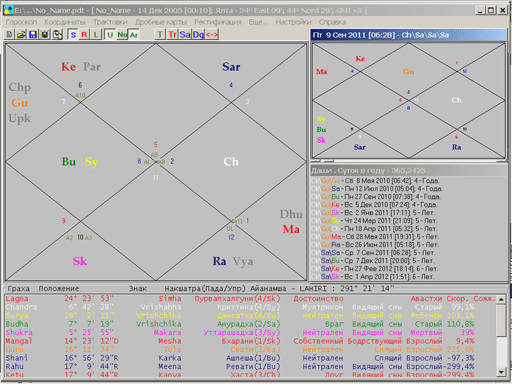The height and width of the screenshot is (384, 512).
Task: Open the Настройки menu
Action: pos(293,22)
